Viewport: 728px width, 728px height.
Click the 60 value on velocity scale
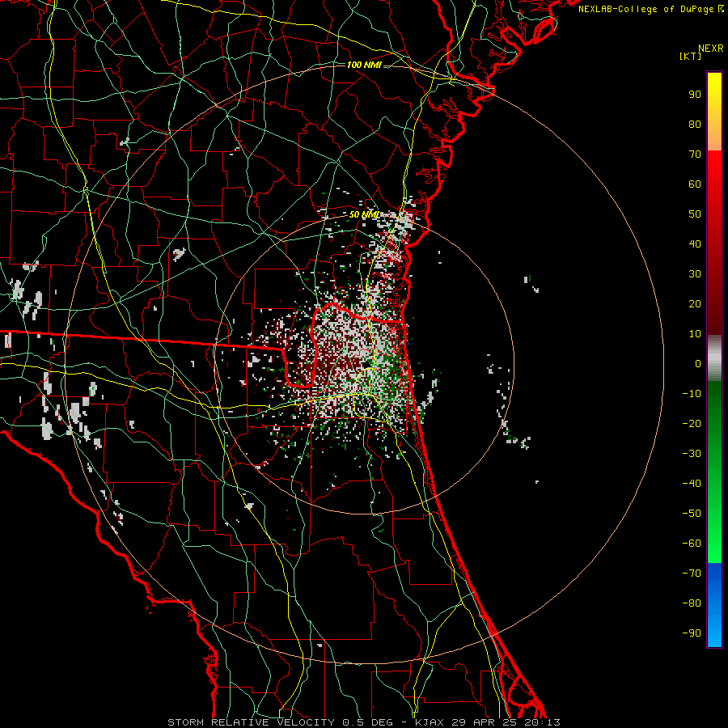(695, 184)
